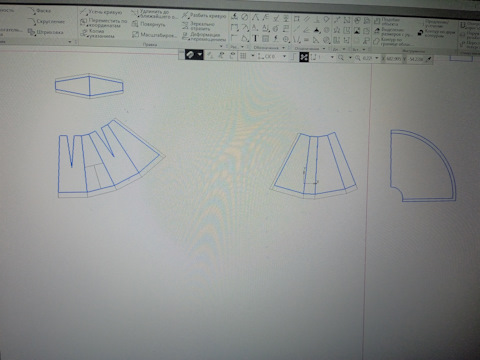Use Зеркально отразить mirror tool
The width and height of the screenshot is (480, 360).
tap(198, 26)
